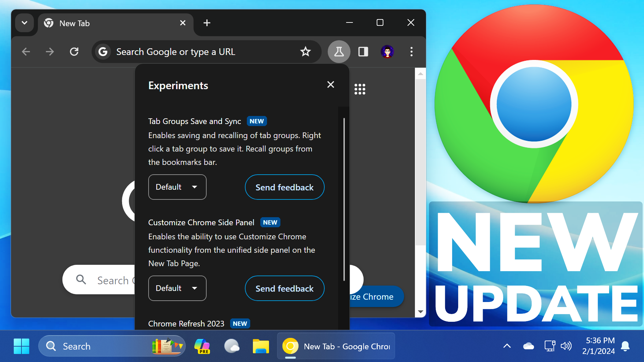Open File Explorer from the taskbar

point(261,346)
